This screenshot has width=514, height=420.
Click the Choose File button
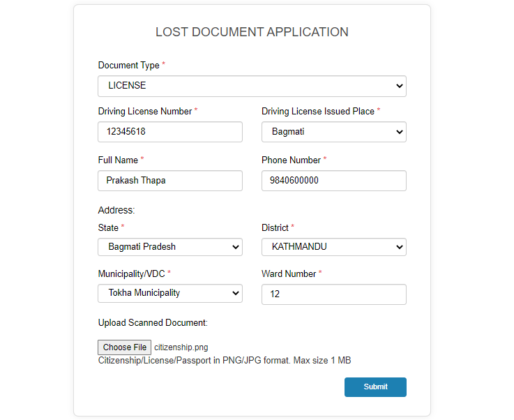[124, 347]
